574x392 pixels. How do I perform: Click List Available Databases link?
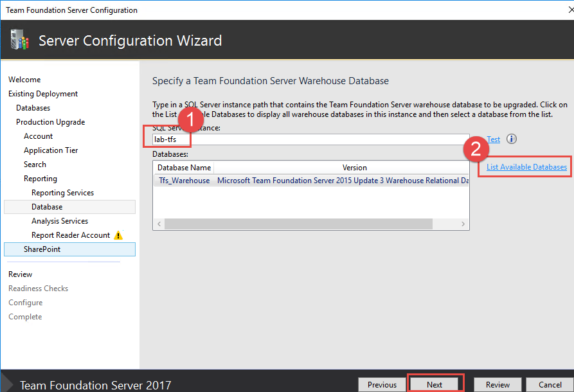(526, 167)
